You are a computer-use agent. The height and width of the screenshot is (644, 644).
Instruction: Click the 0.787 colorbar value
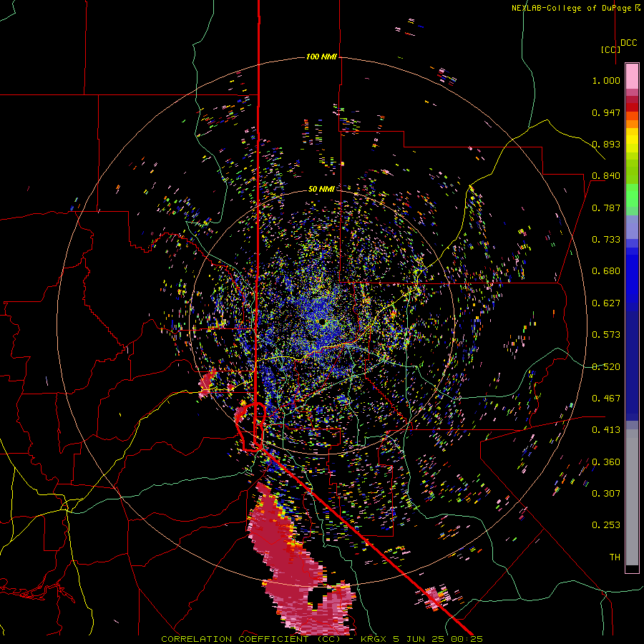point(606,208)
